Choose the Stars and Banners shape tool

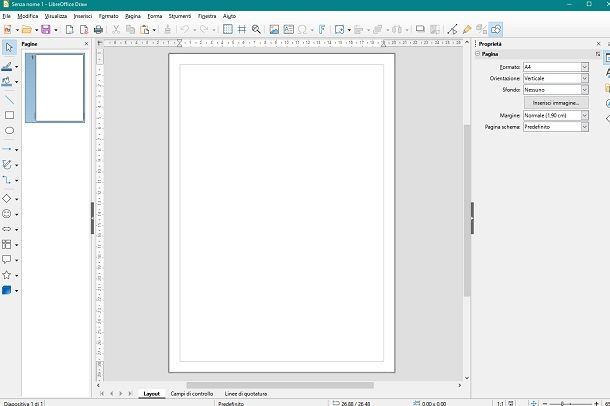(x=7, y=274)
